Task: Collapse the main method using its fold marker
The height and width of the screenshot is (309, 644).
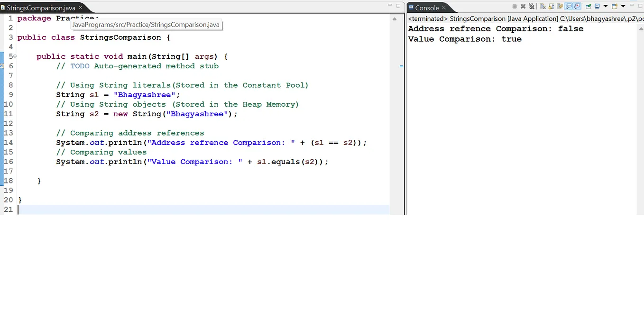Action: [14, 56]
